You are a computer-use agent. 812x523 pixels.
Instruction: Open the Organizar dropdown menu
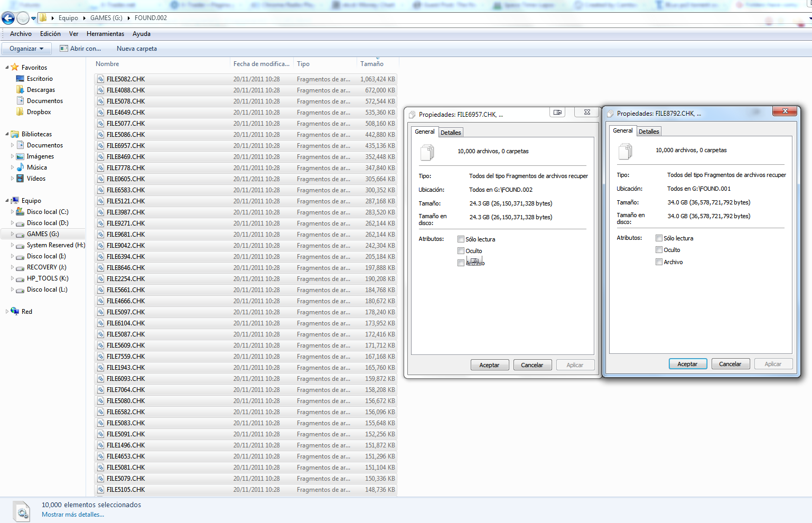pos(26,48)
